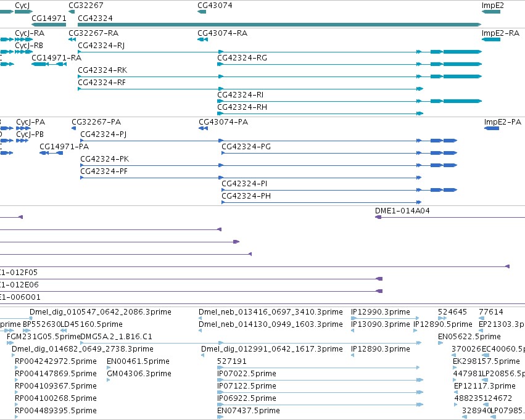The height and width of the screenshot is (420, 525).
Task: Select the CycJ gene label
Action: pyautogui.click(x=22, y=6)
